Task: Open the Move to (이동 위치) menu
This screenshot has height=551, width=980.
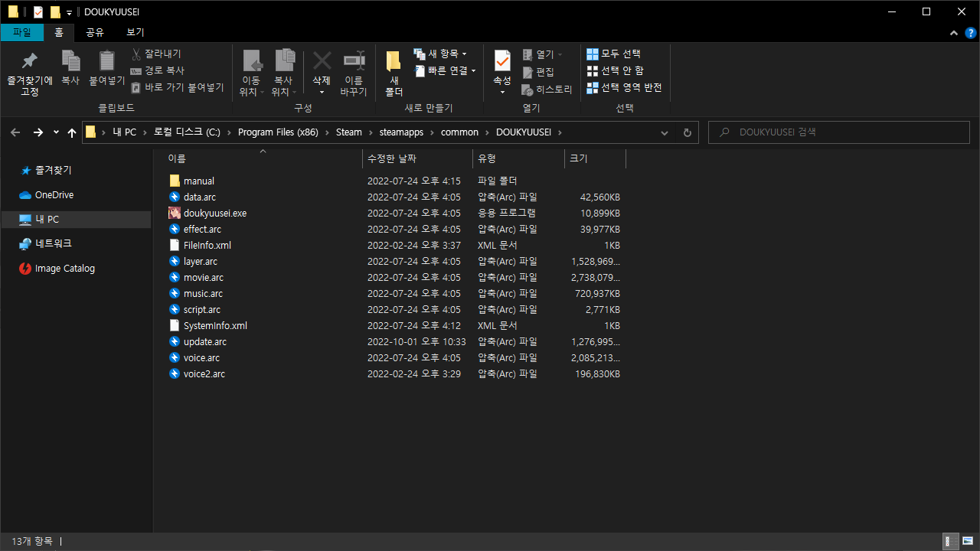Action: (251, 73)
